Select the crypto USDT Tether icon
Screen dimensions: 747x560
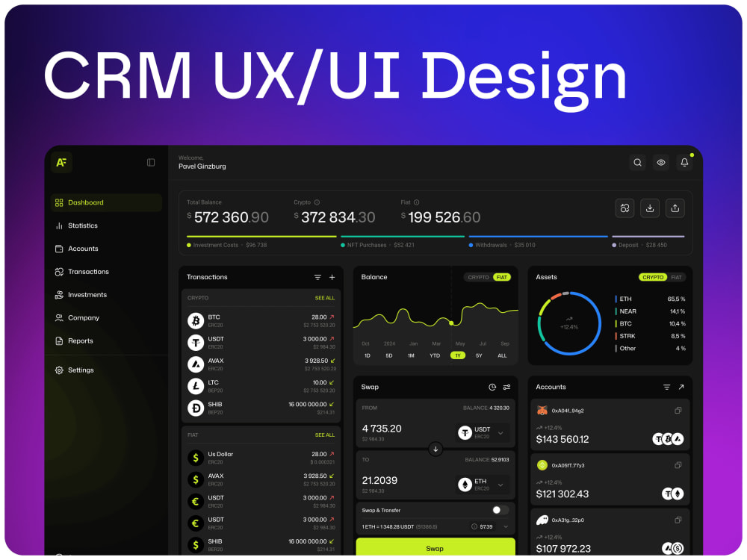tap(196, 343)
